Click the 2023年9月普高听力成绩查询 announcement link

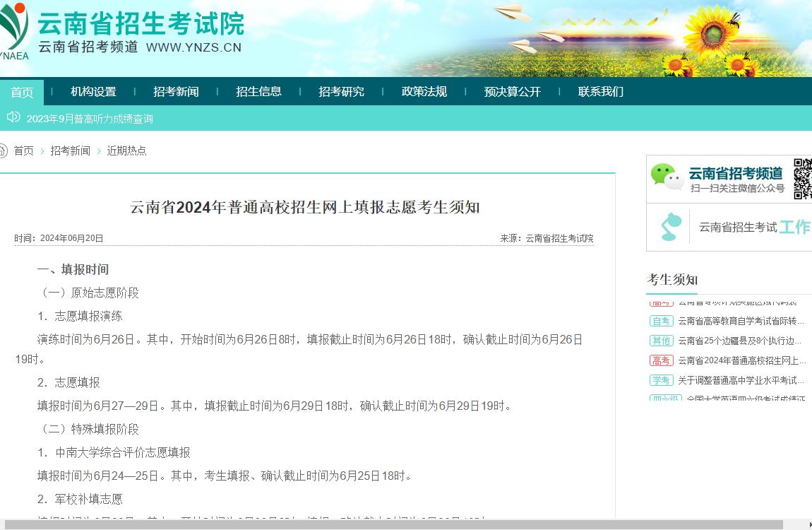[90, 119]
